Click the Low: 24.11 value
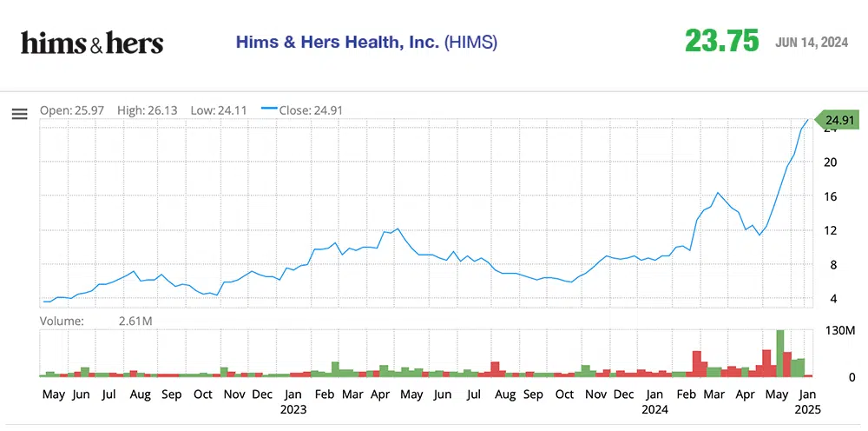868x431 pixels. click(x=220, y=110)
